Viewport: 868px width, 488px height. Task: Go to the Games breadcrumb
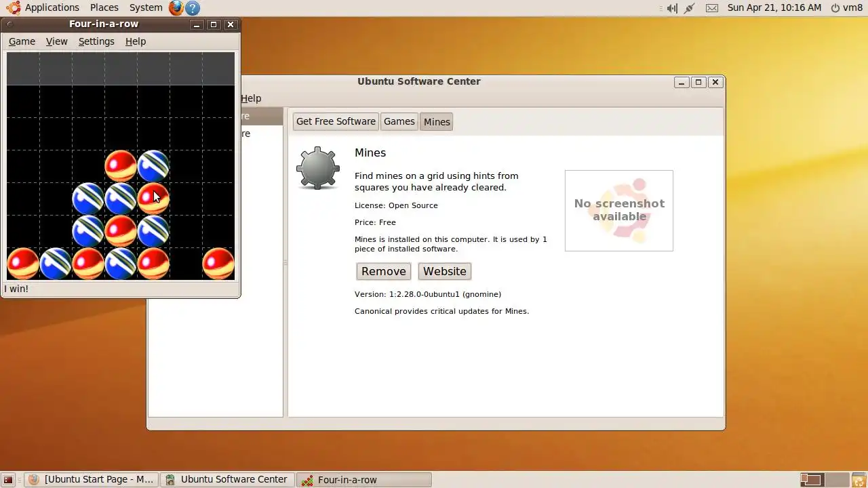[399, 121]
